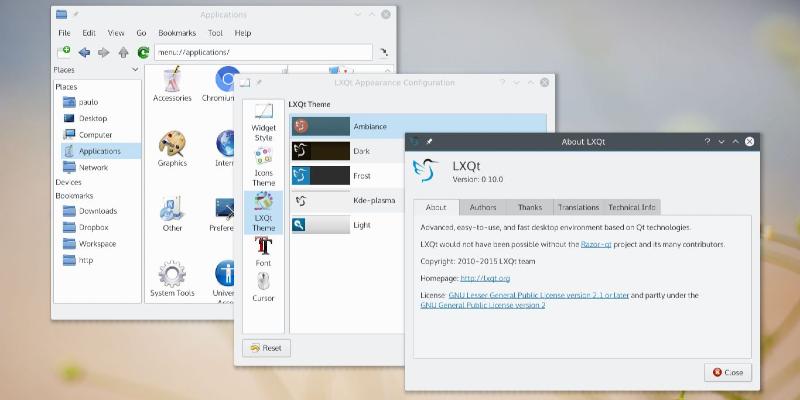The width and height of the screenshot is (800, 400).
Task: Follow the Razor-qt project link
Action: [596, 244]
